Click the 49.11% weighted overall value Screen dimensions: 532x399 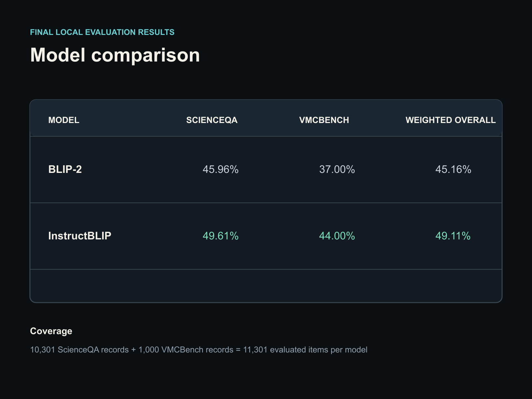(x=453, y=236)
